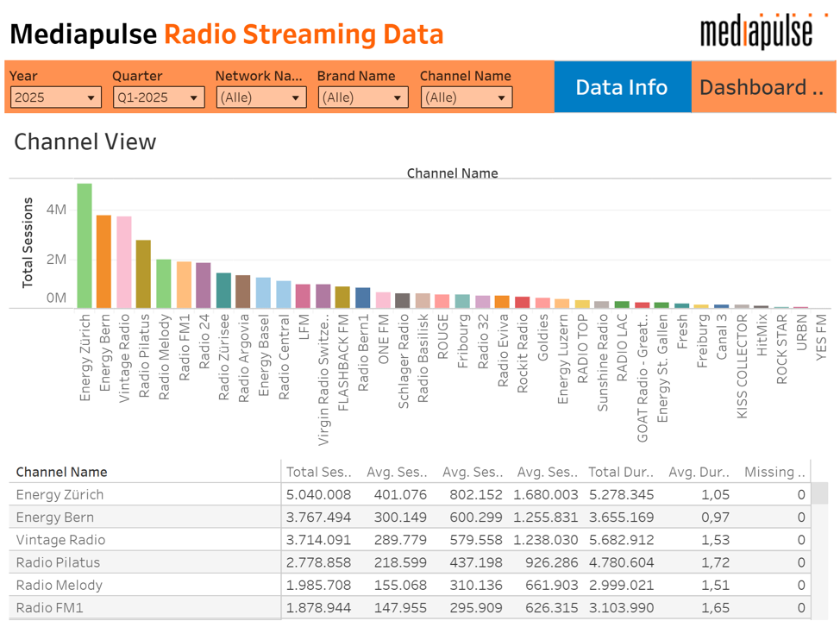This screenshot has height=621, width=840.
Task: Click the Data Info button
Action: point(622,87)
